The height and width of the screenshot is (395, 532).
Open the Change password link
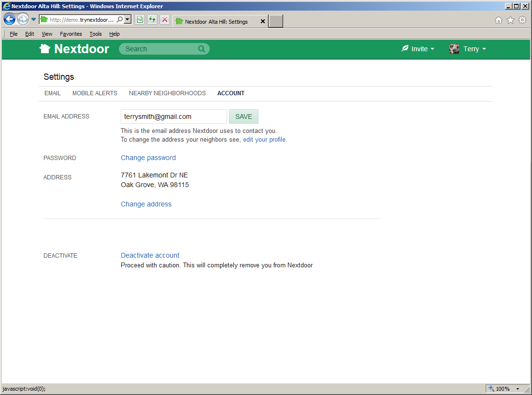148,158
